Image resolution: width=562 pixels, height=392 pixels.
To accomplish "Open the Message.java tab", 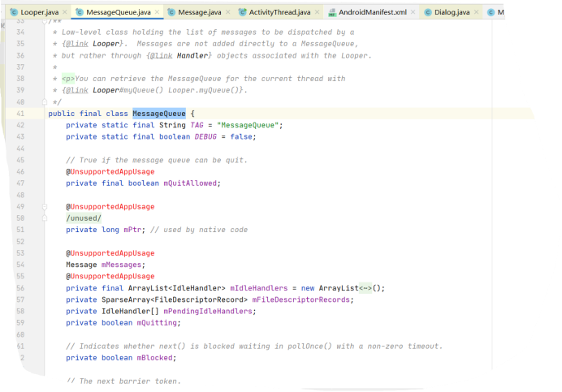I will (199, 12).
